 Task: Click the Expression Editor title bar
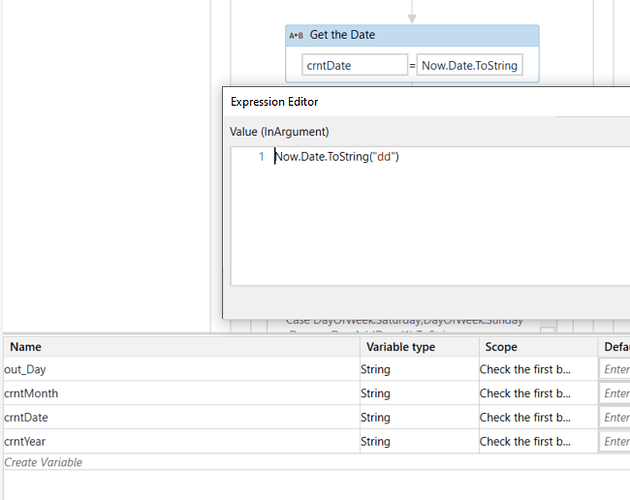400,101
